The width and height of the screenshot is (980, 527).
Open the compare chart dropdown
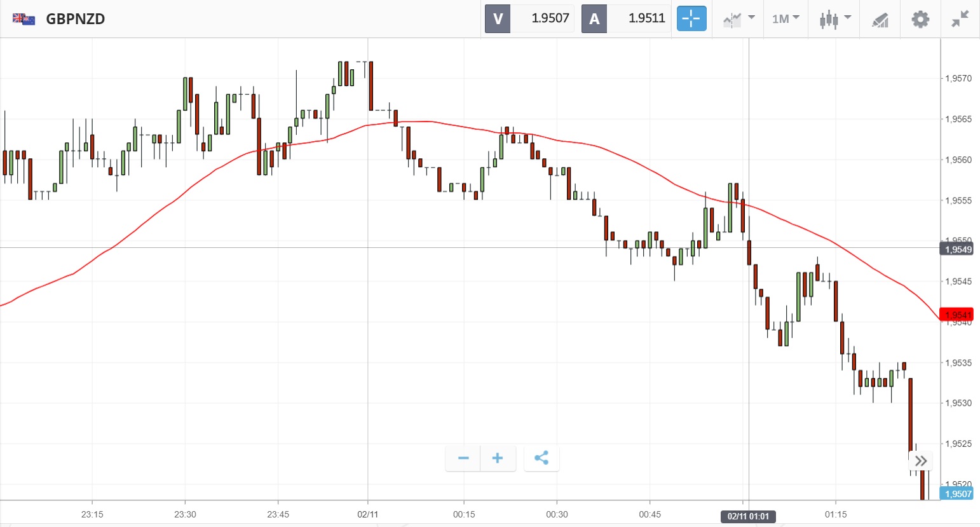738,18
